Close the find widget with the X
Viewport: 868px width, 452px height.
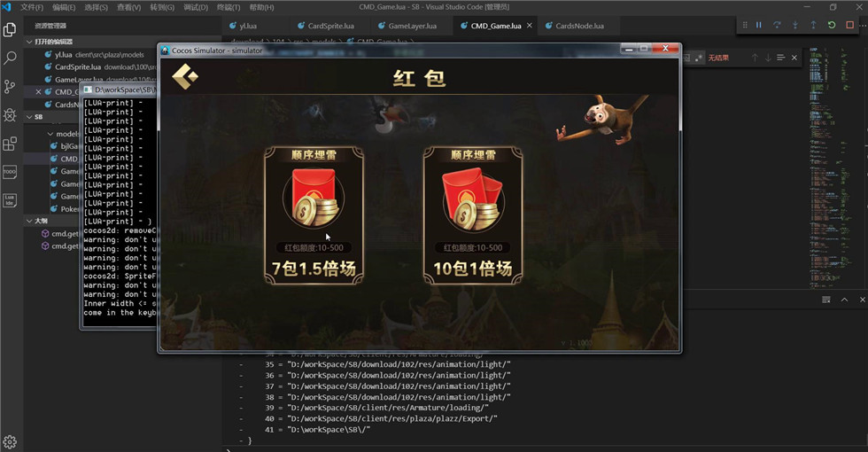click(x=794, y=58)
